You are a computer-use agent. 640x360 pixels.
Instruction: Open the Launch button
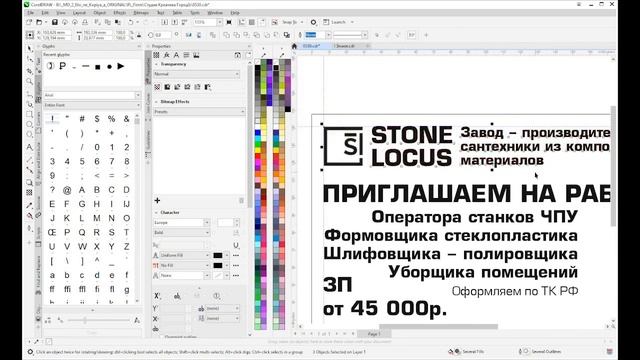tap(338, 22)
